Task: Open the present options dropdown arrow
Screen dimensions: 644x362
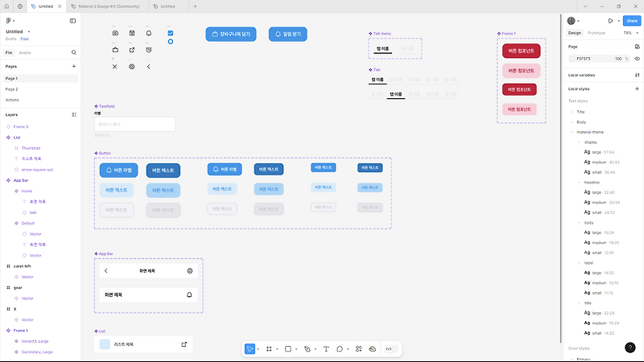Action: (x=618, y=21)
